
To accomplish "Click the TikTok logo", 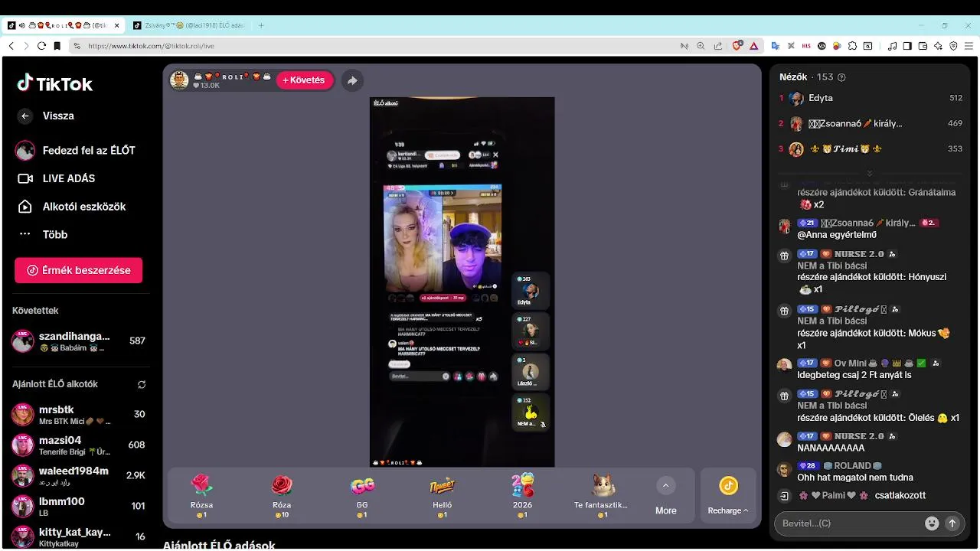I will (x=55, y=83).
